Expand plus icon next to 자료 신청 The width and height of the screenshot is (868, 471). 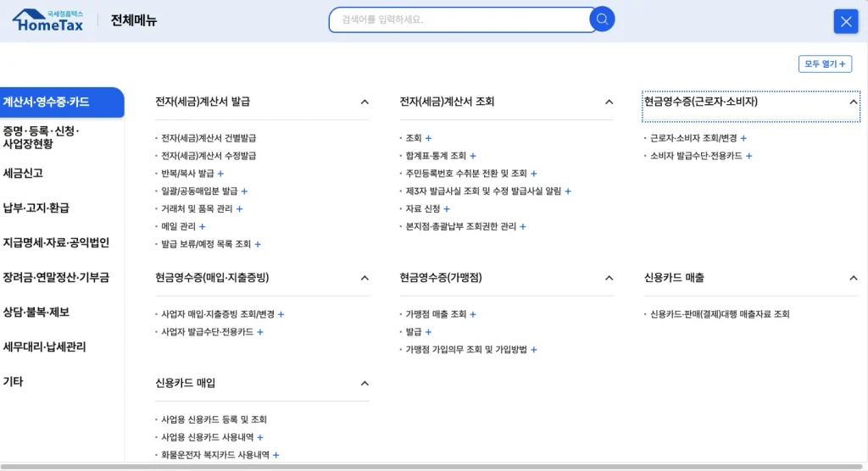pos(447,208)
